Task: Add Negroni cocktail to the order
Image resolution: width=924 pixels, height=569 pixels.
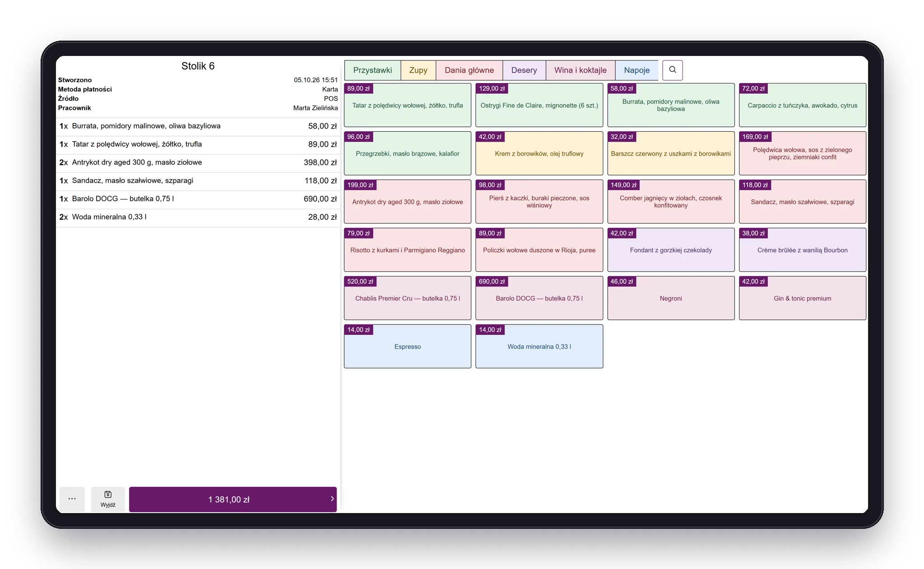Action: [x=671, y=298]
